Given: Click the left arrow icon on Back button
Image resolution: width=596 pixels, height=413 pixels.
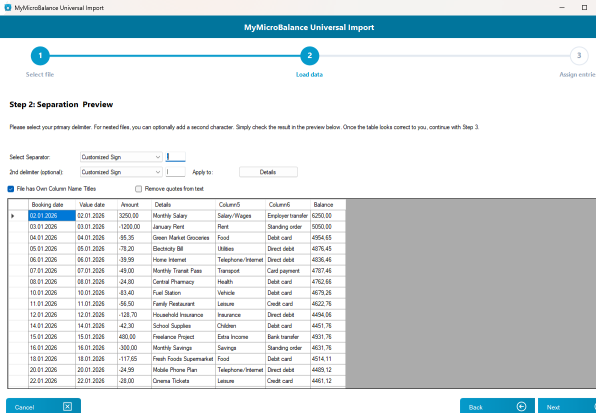Looking at the screenshot, I should click(522, 407).
